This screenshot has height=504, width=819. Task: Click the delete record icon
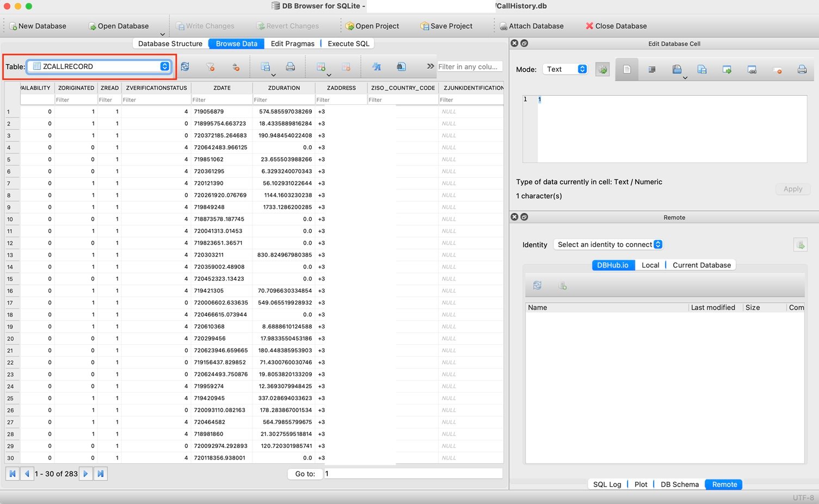(346, 66)
